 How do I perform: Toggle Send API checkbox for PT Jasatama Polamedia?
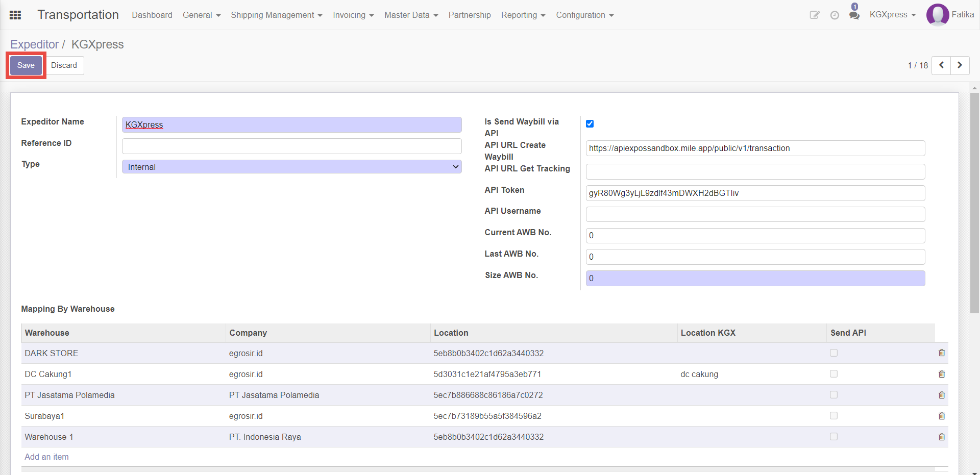pyautogui.click(x=834, y=394)
